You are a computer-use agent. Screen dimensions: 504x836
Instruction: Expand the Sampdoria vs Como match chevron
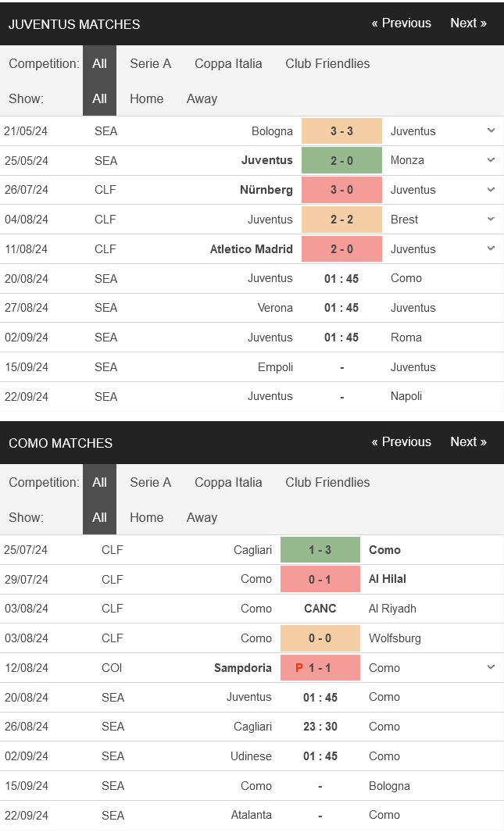click(491, 667)
